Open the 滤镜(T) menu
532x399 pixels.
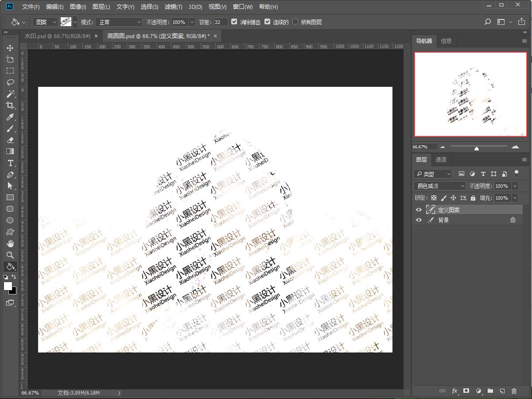pos(173,7)
